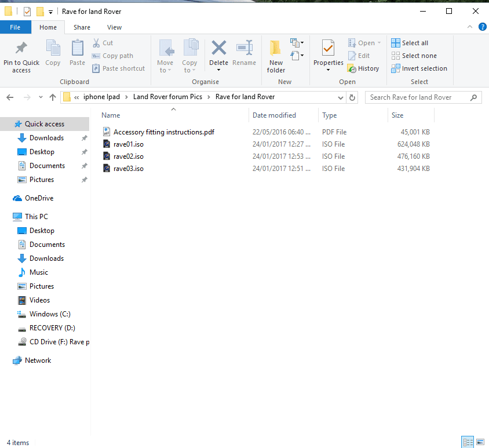Click Land Rover forum Pics breadcrumb
The image size is (489, 448).
click(x=167, y=97)
